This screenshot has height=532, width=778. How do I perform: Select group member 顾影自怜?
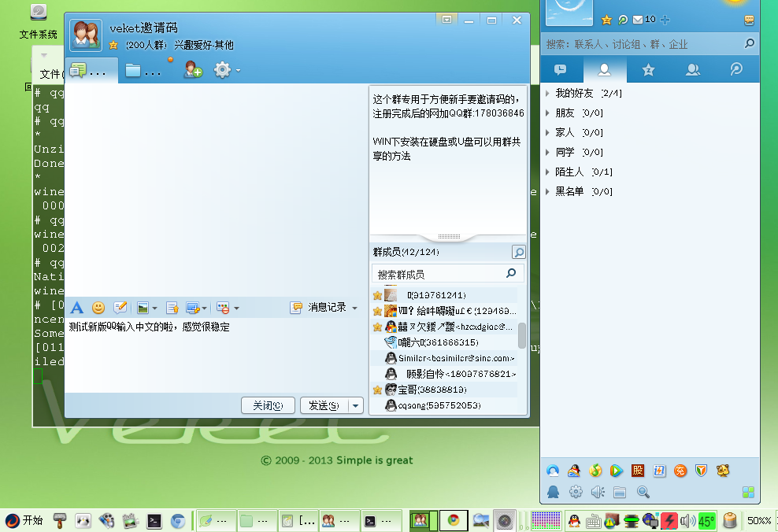444,374
